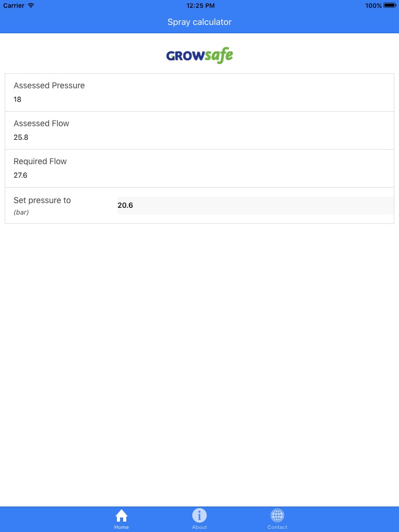Tap the 100% battery percentage

click(373, 5)
